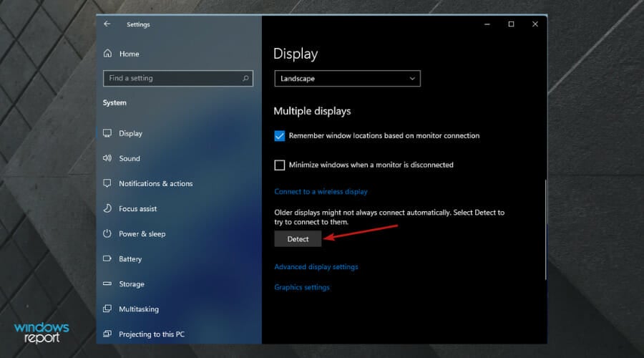Click the Storage drive icon

coord(107,284)
